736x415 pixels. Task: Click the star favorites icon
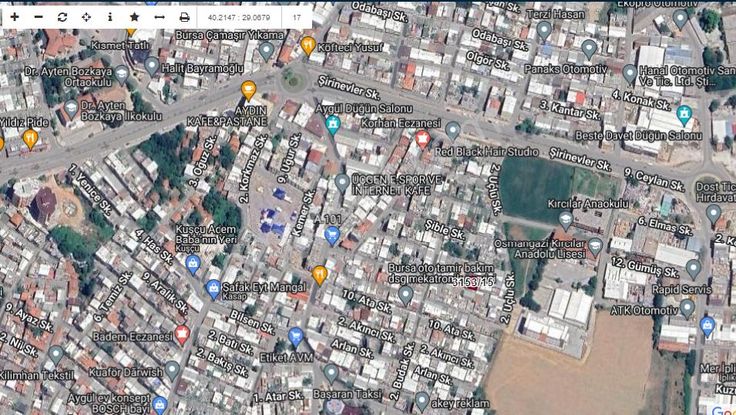click(134, 17)
